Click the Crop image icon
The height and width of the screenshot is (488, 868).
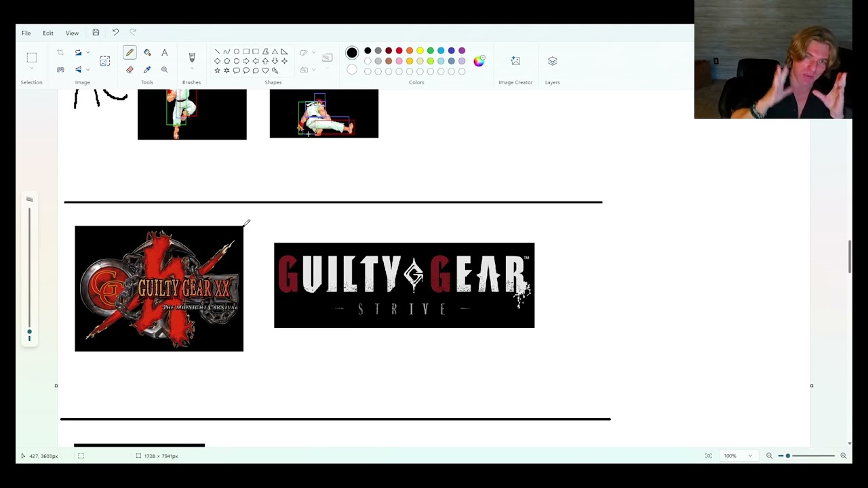[x=60, y=53]
